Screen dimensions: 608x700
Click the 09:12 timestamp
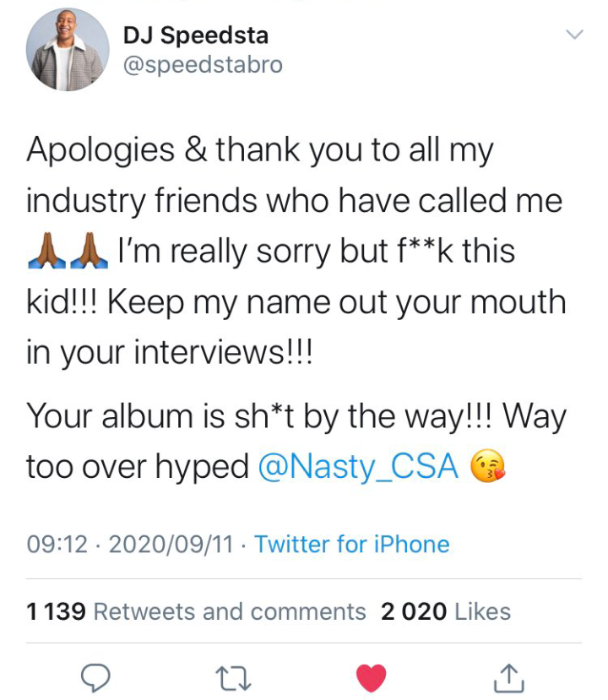(57, 544)
